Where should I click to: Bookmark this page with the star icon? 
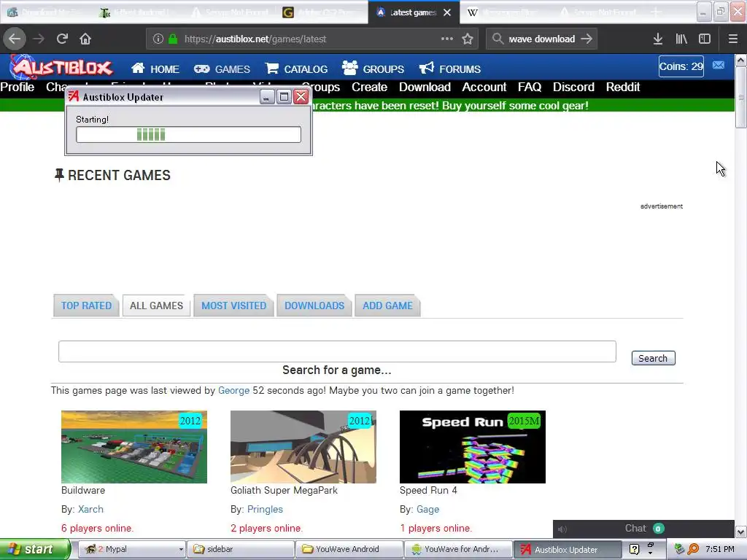[x=468, y=39]
